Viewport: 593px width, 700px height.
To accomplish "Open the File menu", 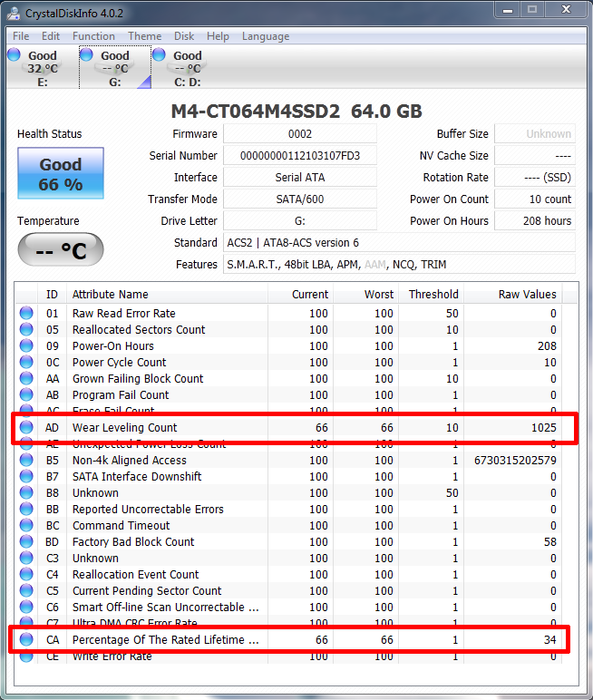I will (x=21, y=36).
